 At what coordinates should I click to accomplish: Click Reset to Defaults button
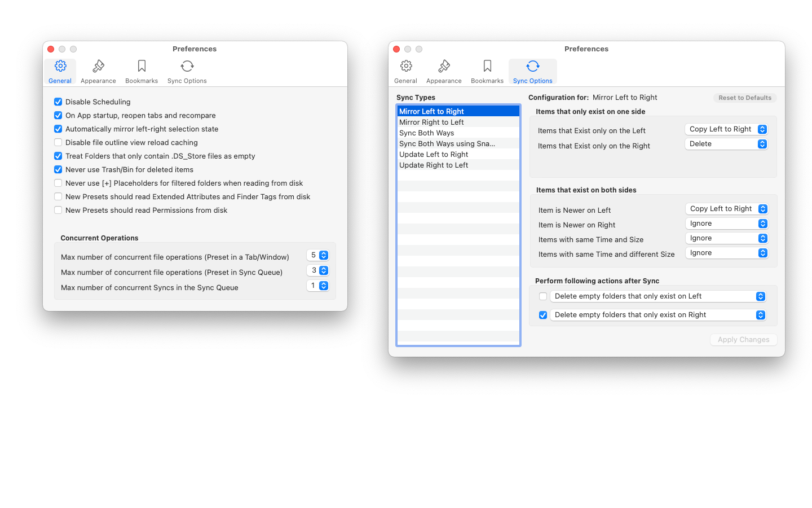click(x=745, y=98)
